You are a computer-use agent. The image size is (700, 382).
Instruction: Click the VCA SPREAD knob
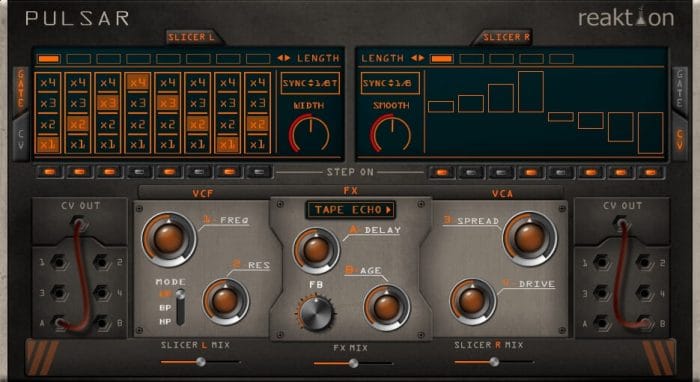coord(529,239)
